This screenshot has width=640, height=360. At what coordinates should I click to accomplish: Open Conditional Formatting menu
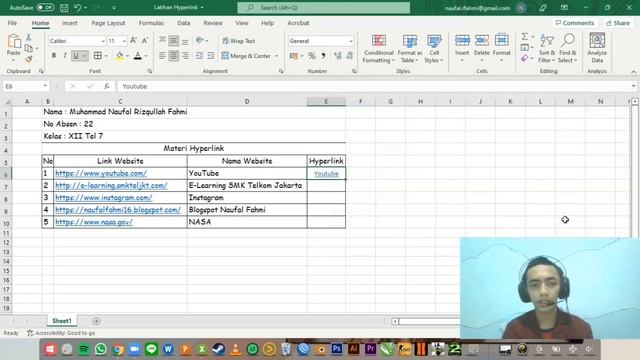click(379, 49)
